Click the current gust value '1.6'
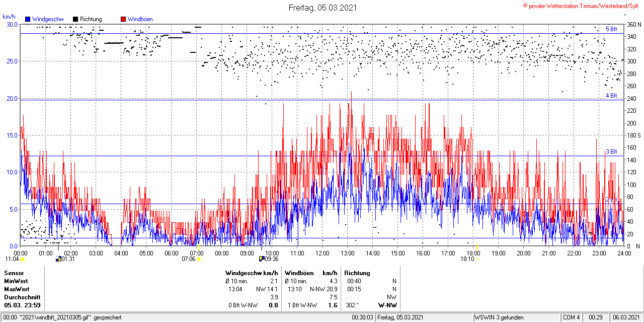Screen dimensions: 644x323 333,305
